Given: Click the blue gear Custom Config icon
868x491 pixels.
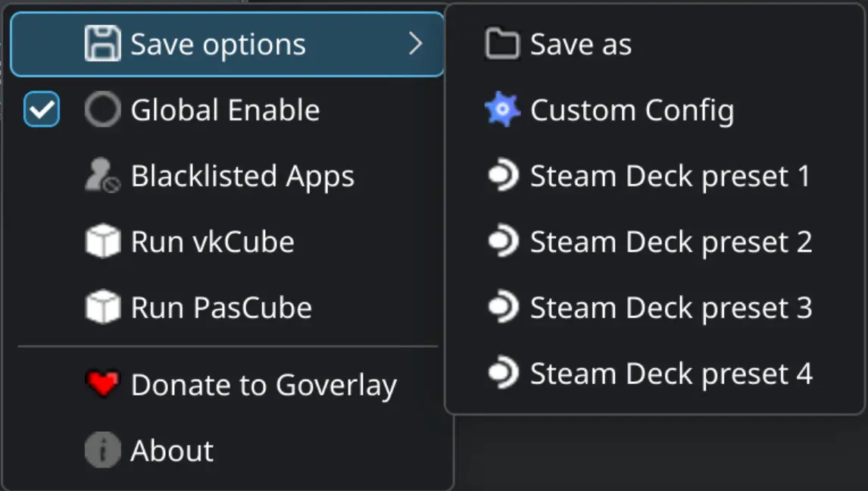Looking at the screenshot, I should pos(502,111).
